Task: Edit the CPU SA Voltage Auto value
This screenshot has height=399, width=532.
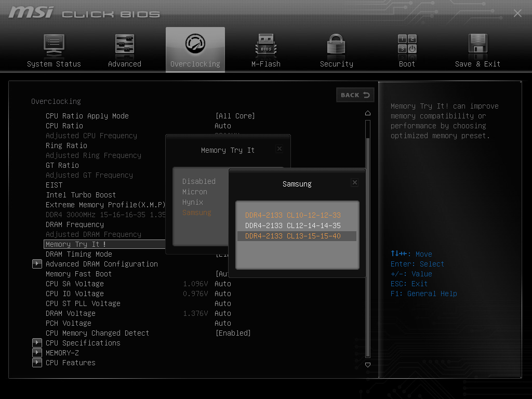Action: 223,283
